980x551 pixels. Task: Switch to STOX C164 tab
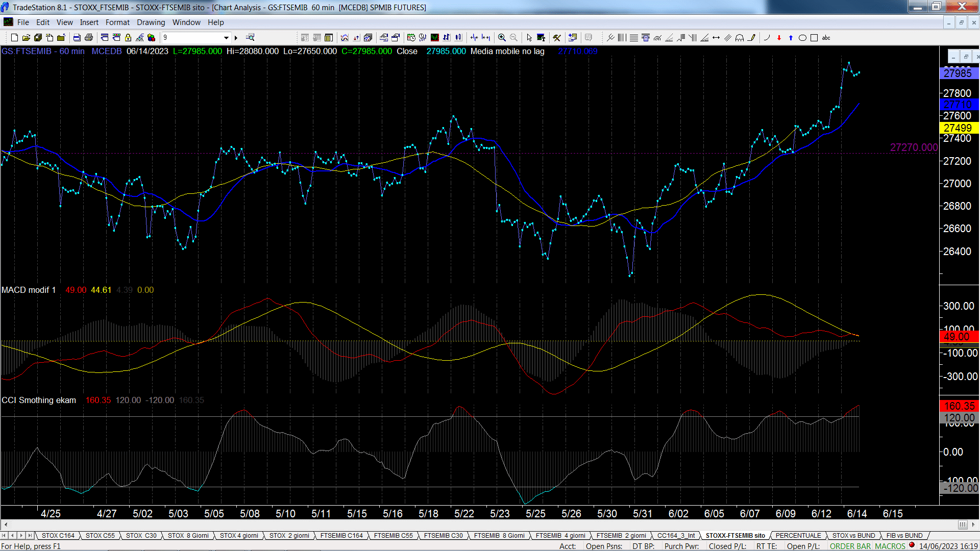(58, 535)
